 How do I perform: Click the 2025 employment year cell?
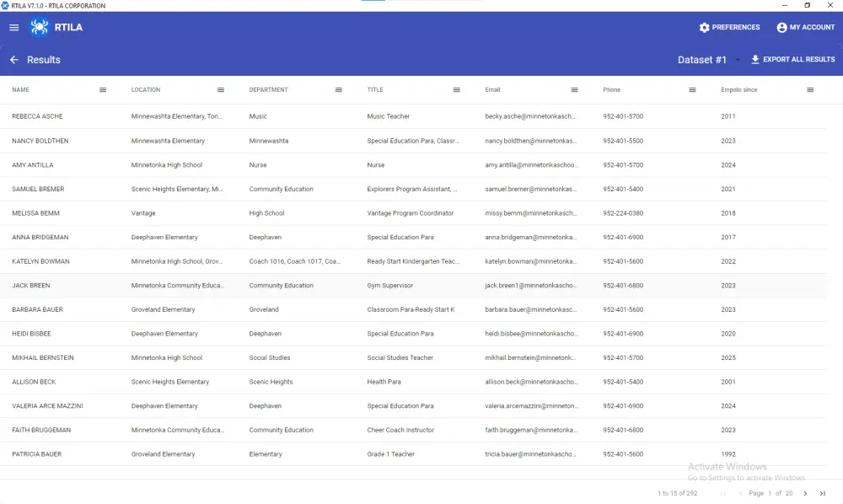click(728, 358)
